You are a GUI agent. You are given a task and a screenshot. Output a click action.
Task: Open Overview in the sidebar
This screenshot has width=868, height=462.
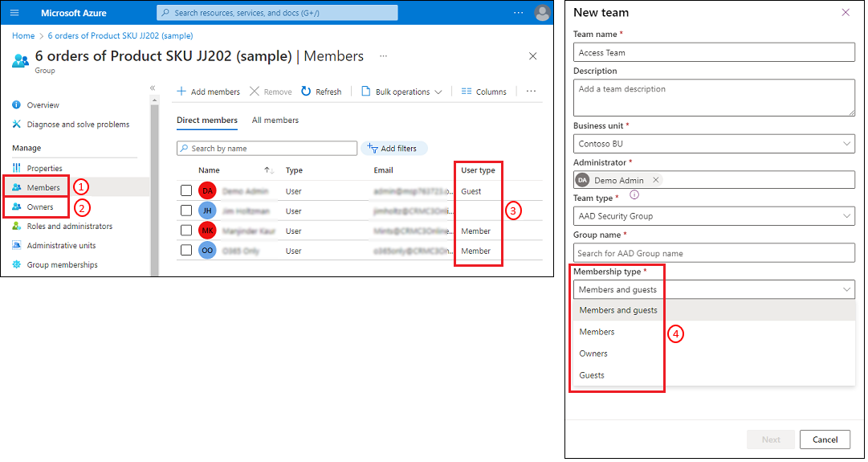pyautogui.click(x=43, y=104)
